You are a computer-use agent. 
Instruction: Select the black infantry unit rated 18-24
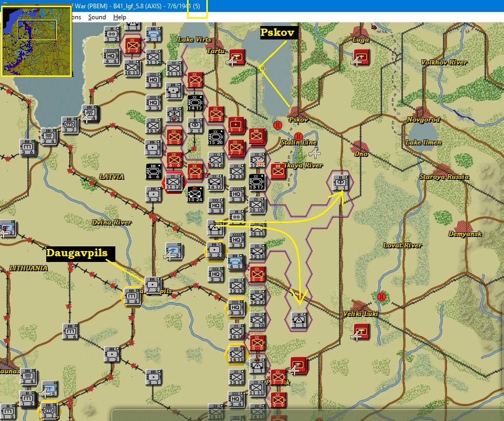pos(195,194)
